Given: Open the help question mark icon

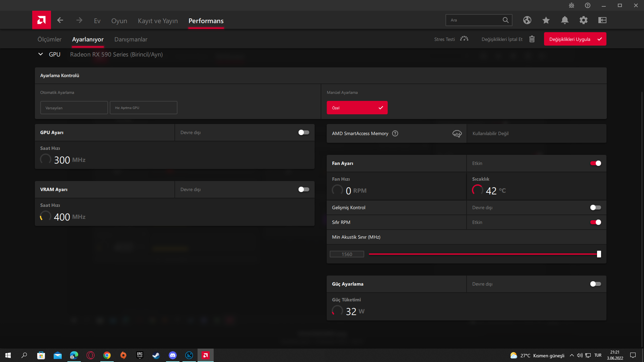Looking at the screenshot, I should [x=588, y=5].
